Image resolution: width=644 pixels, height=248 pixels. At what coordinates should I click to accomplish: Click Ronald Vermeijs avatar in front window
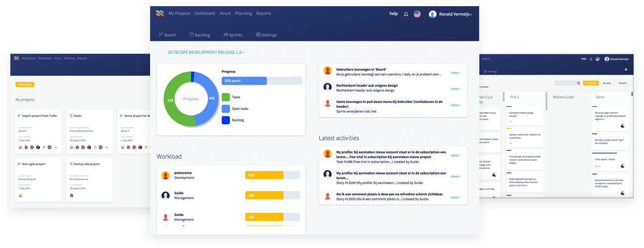433,14
